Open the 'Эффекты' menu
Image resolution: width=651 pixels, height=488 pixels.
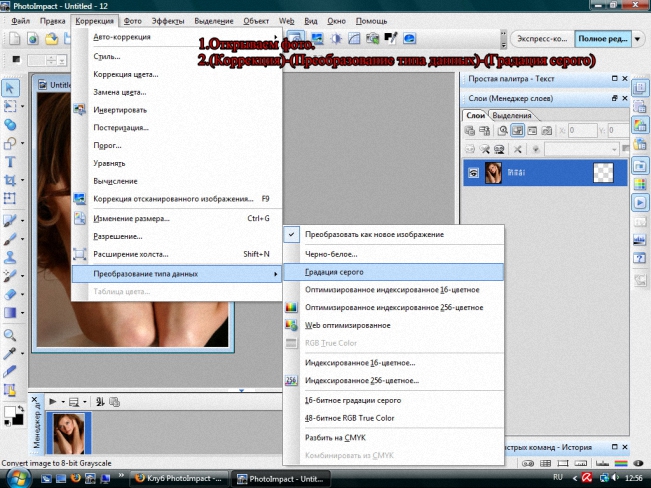[x=168, y=21]
